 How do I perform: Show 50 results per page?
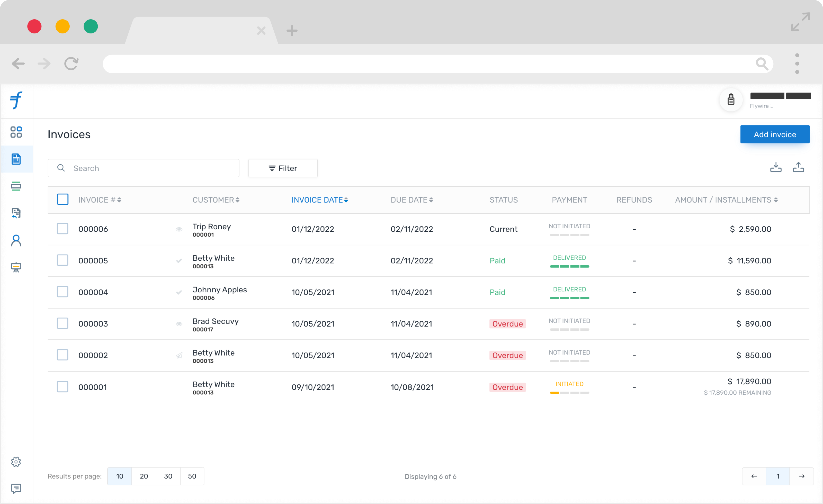coord(192,476)
